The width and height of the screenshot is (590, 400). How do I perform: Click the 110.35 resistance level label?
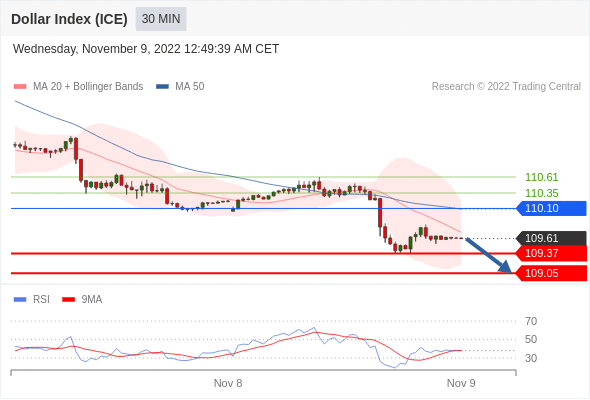[x=541, y=193]
